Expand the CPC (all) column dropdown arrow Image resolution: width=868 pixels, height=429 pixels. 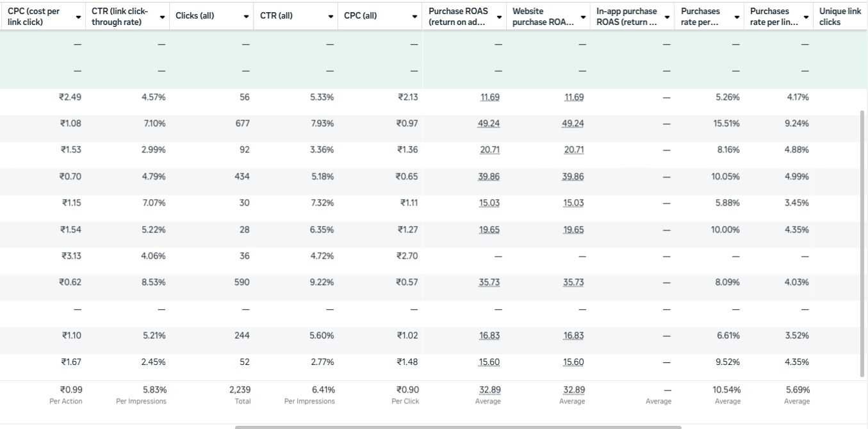414,17
